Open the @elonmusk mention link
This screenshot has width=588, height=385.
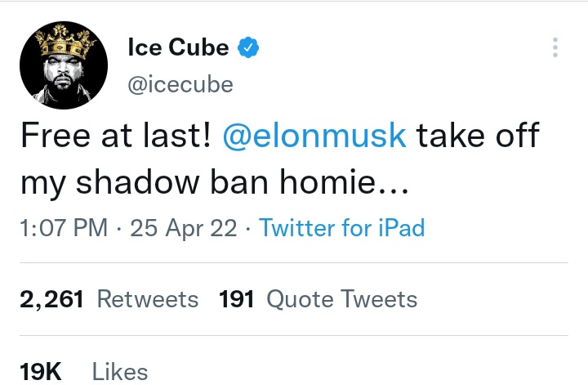point(314,136)
